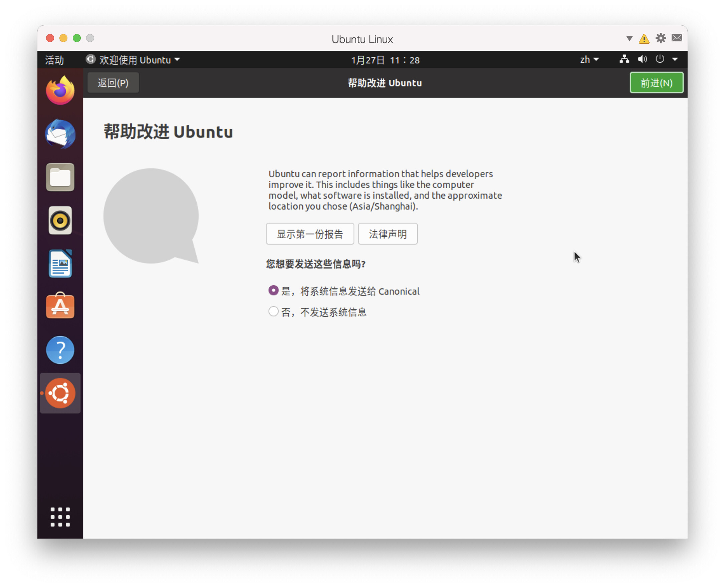Click the envelope icon in title bar
Image resolution: width=725 pixels, height=588 pixels.
[677, 38]
